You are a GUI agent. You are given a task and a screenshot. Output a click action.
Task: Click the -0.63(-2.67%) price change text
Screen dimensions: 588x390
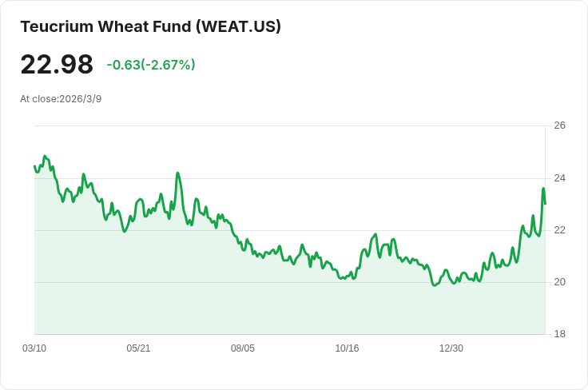pos(151,65)
